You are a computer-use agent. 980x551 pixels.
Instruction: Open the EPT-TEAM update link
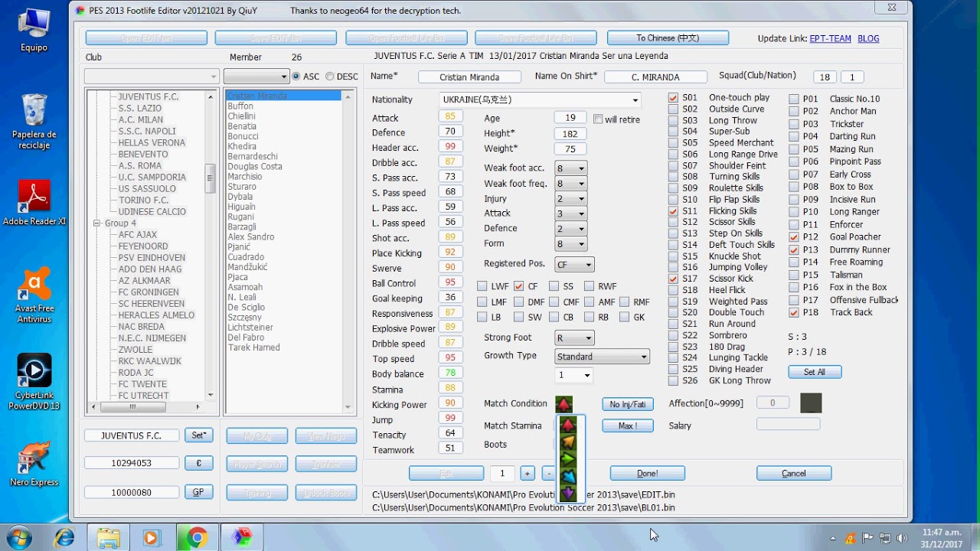pos(830,38)
